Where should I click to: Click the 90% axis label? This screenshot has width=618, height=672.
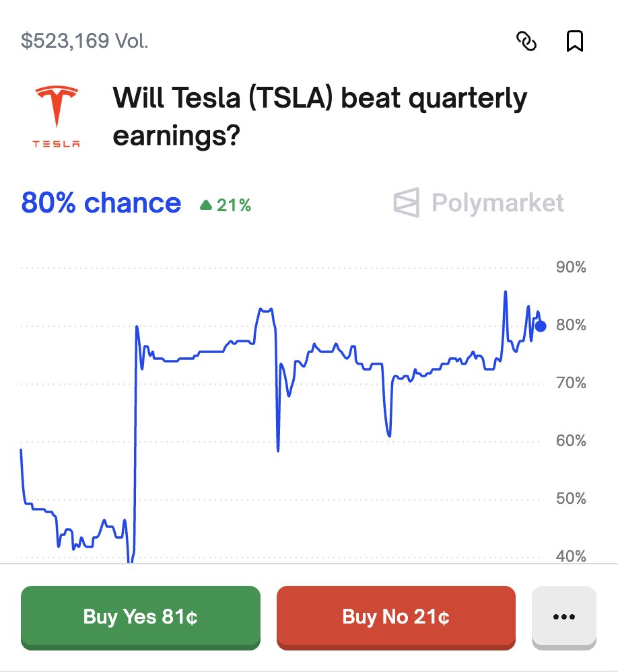click(571, 268)
